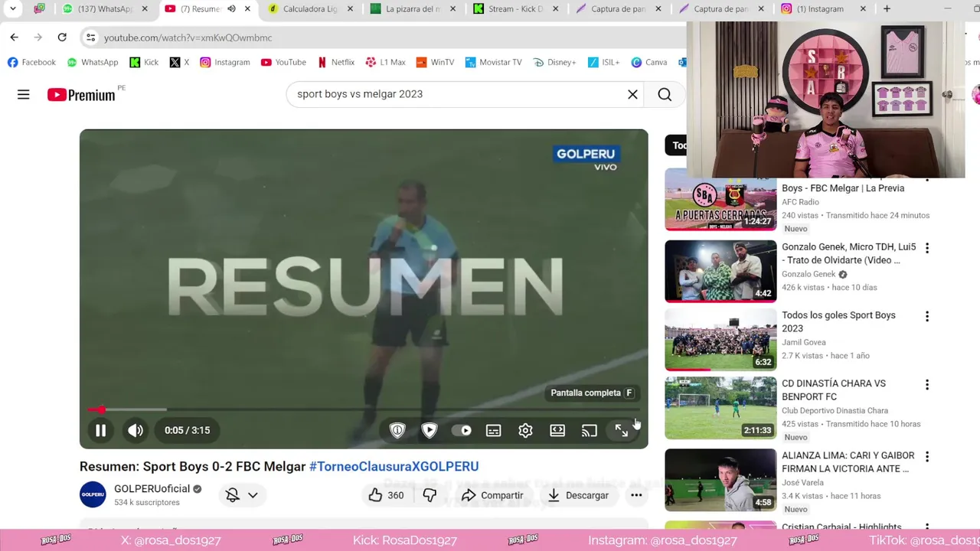Toggle the autoplay switch in player
The image size is (980, 551).
pyautogui.click(x=462, y=430)
